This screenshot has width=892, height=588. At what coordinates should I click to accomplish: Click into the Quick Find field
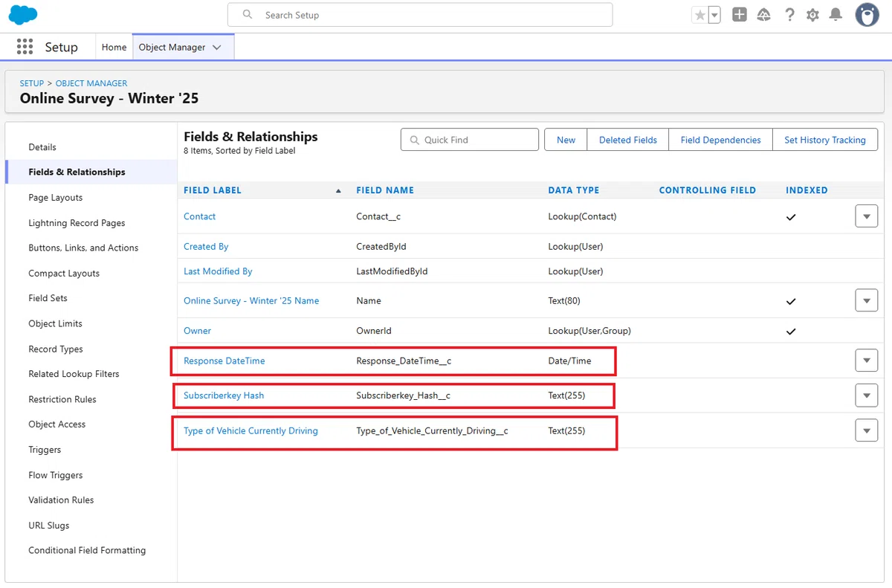470,140
